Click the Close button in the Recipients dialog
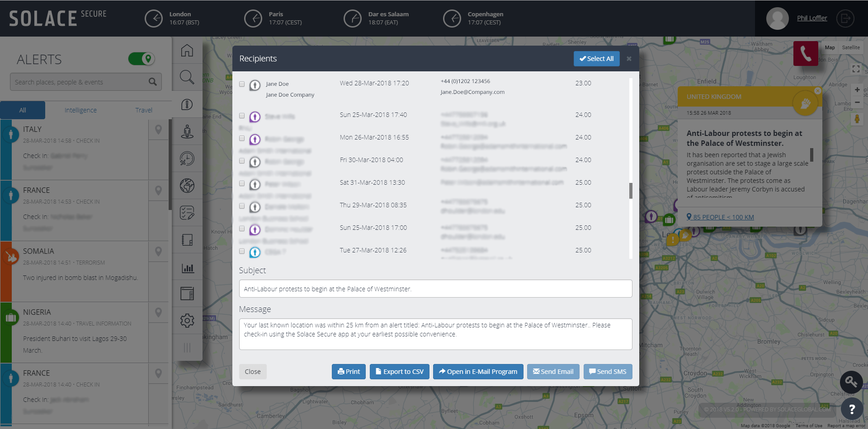Screen dimensions: 868x429 253,372
